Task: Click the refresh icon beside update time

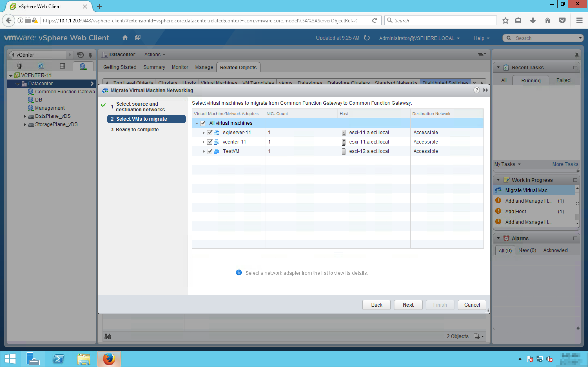Action: coord(367,38)
